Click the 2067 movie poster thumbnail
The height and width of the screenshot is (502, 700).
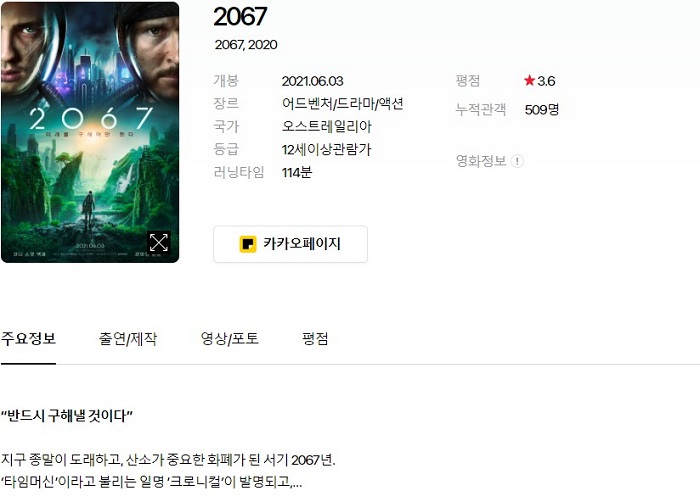coord(90,132)
